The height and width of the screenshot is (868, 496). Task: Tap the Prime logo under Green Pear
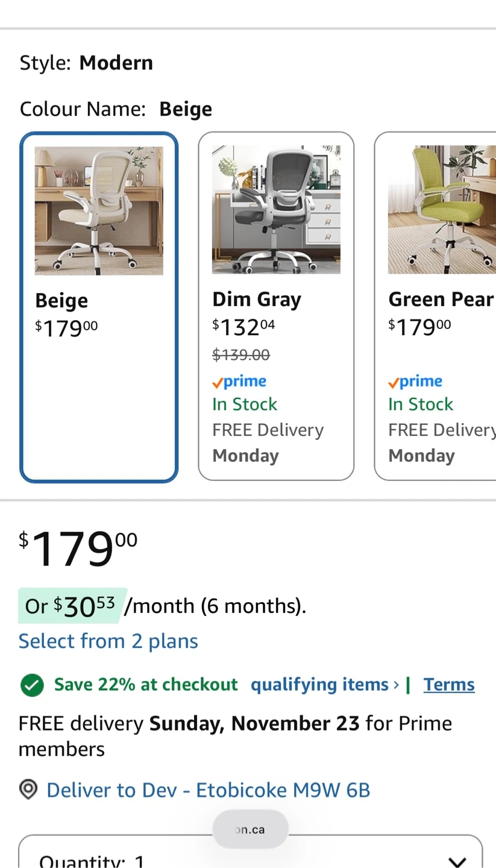[x=415, y=382]
